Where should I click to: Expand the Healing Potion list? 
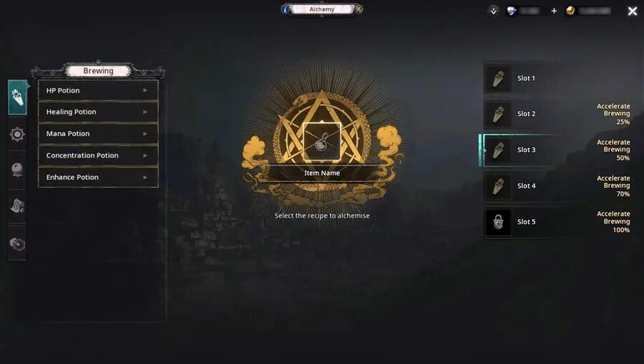point(98,112)
